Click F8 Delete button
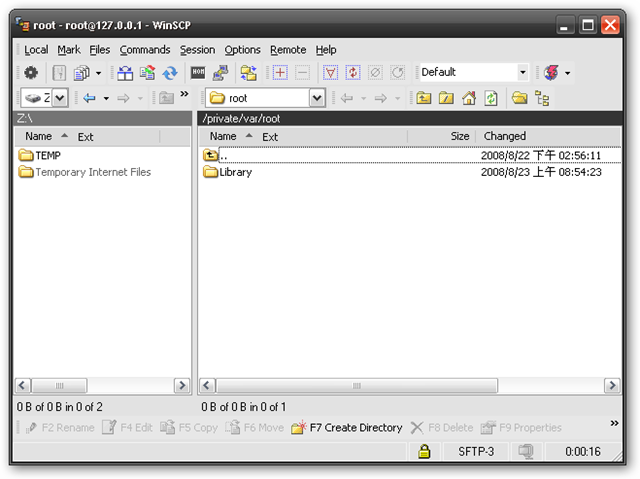 click(x=442, y=428)
